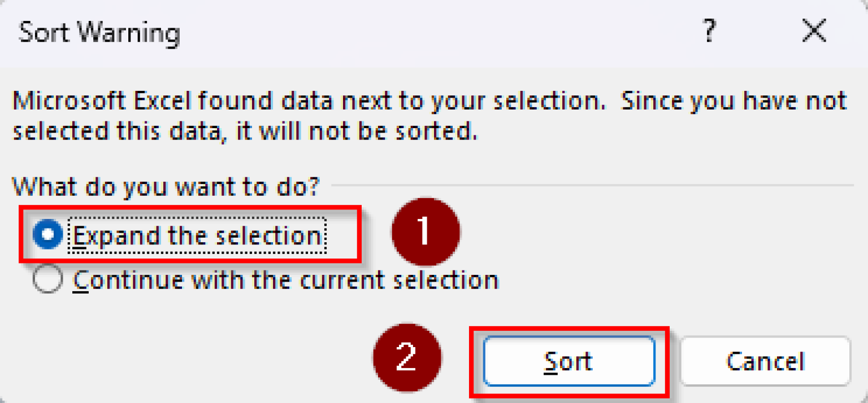Click the dark red number 1 marker
868x403 pixels.
point(424,232)
